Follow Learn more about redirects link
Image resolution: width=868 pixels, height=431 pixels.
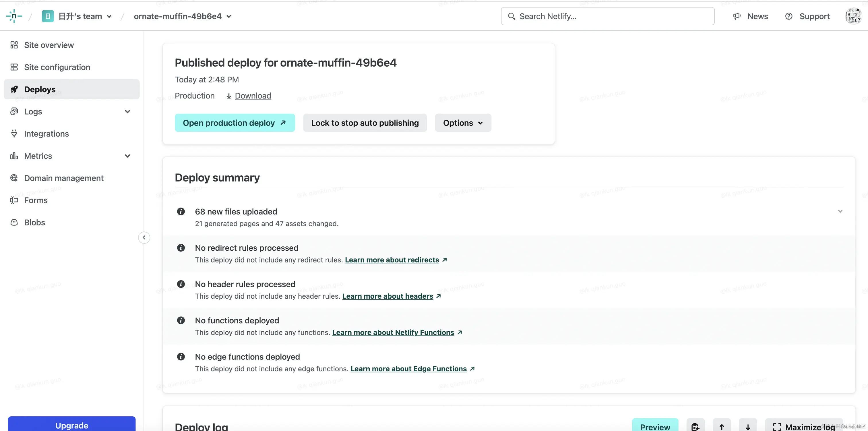(392, 260)
